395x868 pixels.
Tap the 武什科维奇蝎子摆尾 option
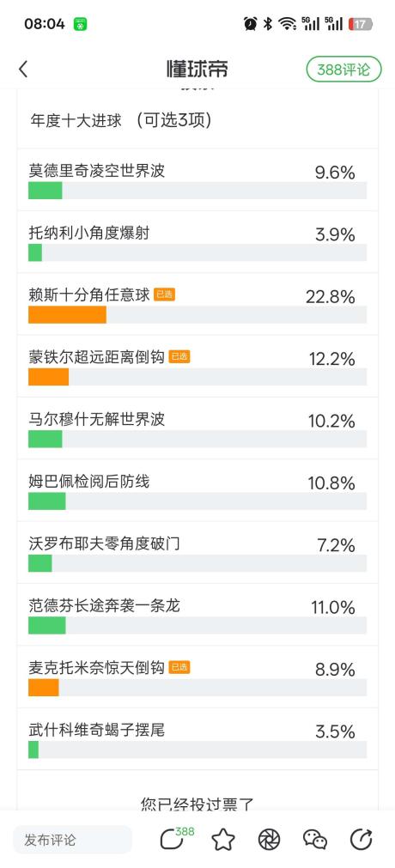(x=197, y=738)
